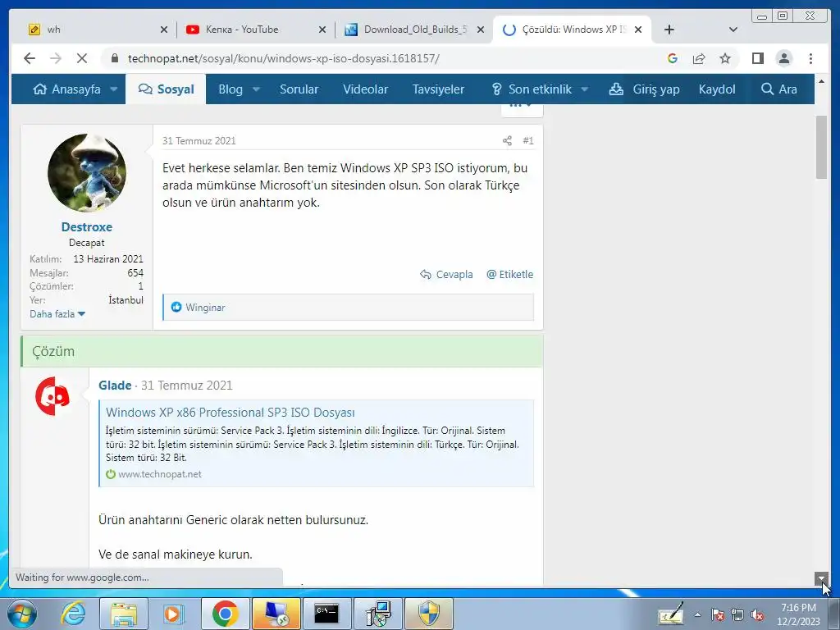Open the tab search chevron in Chrome
Viewport: 840px width, 630px height.
click(x=733, y=30)
